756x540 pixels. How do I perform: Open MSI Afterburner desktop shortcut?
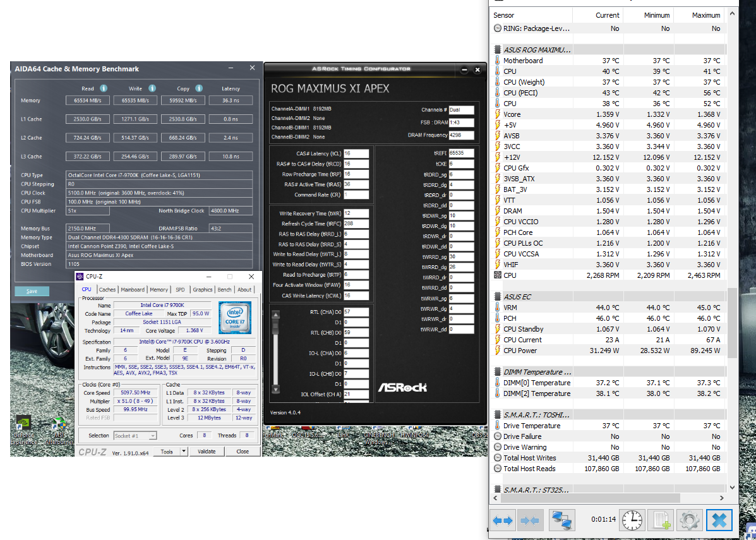pos(58,431)
